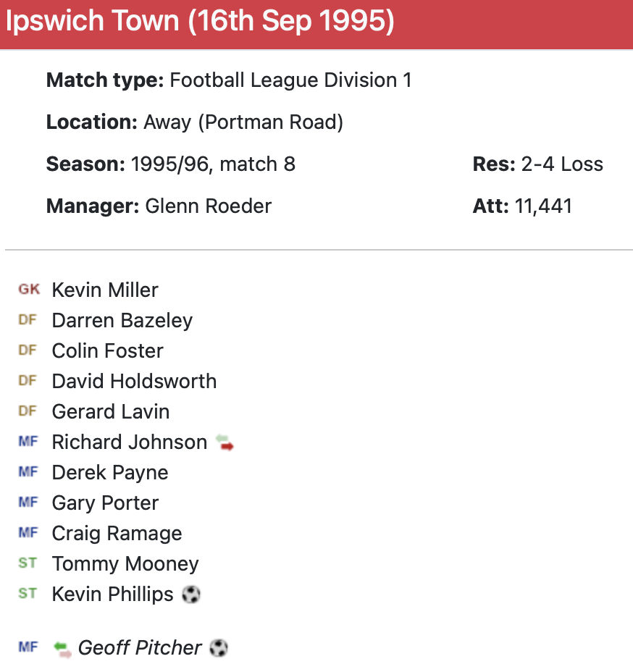The image size is (633, 672).
Task: Click the goal football icon beside Kevin Phillips
Action: 191,595
